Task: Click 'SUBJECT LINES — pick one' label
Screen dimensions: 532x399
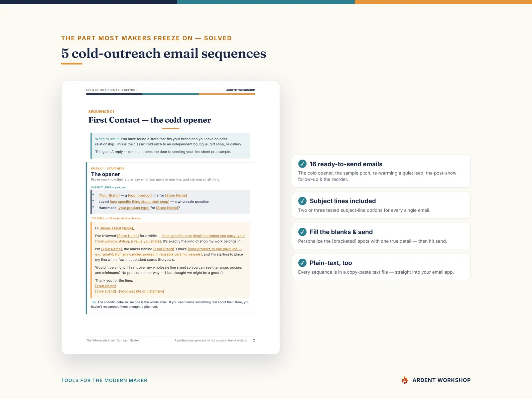Action: pyautogui.click(x=108, y=188)
